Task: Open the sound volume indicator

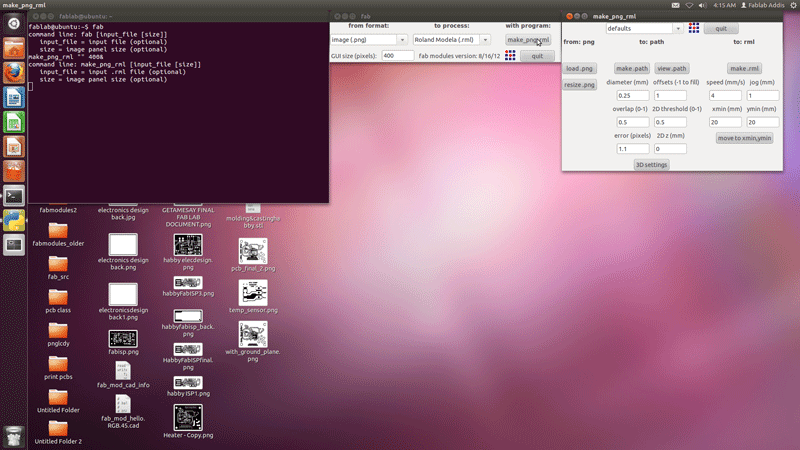Action: tap(703, 5)
